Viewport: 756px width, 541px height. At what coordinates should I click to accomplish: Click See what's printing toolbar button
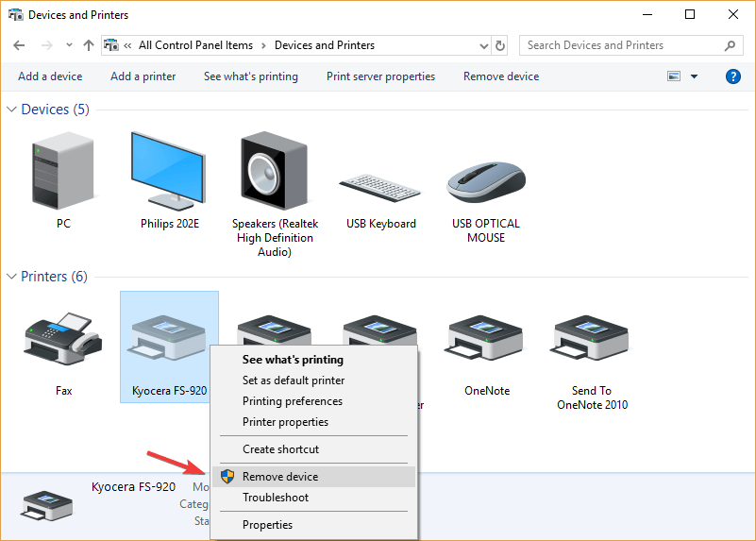point(251,76)
